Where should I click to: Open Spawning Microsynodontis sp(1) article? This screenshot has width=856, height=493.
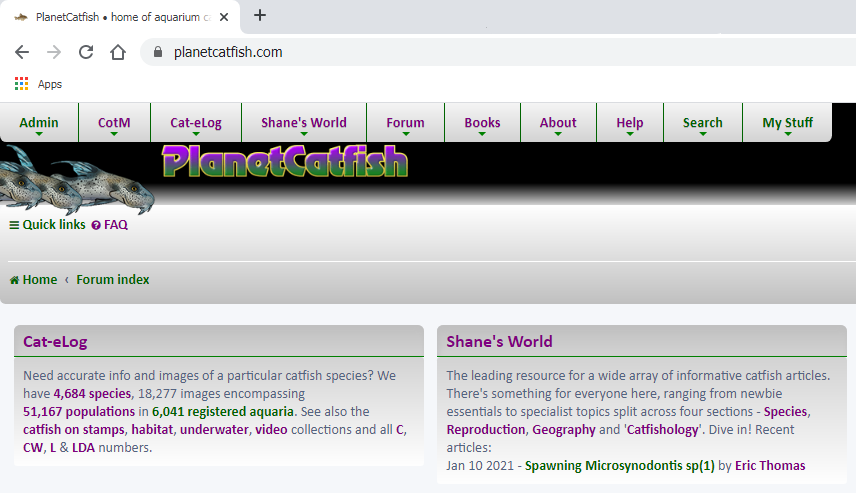coord(620,466)
